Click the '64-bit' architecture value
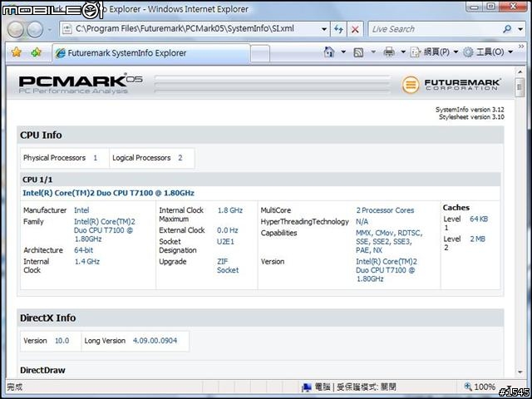 [83, 250]
